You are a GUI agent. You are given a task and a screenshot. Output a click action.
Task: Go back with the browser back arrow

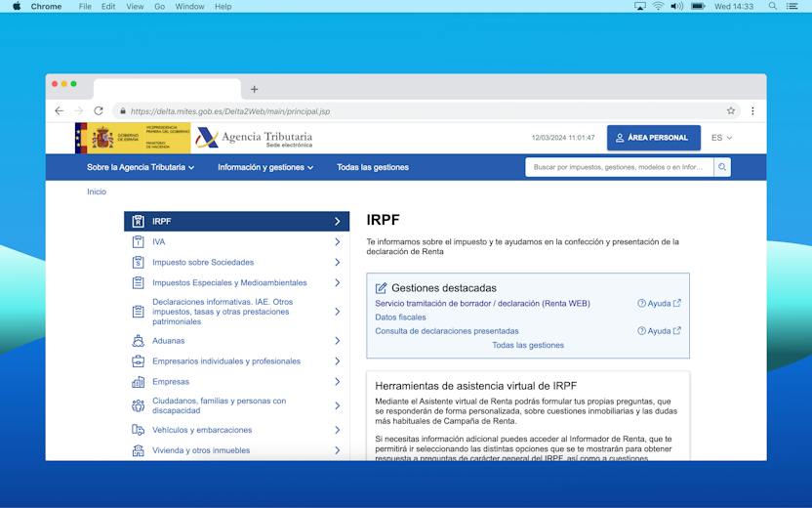(x=59, y=111)
